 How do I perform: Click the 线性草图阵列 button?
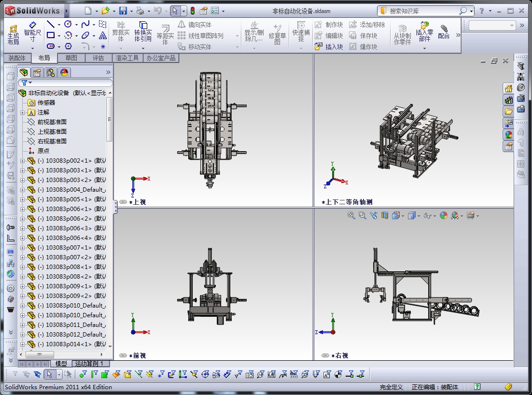point(200,36)
